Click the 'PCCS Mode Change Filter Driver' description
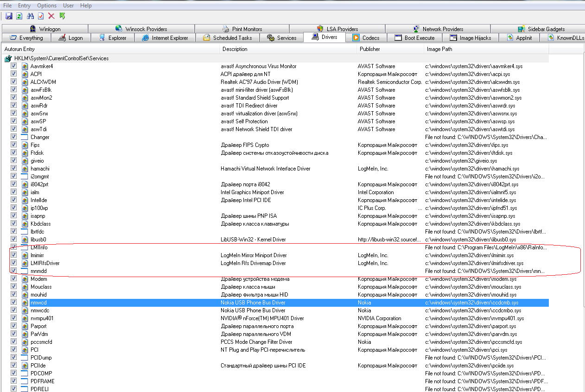 click(x=256, y=342)
